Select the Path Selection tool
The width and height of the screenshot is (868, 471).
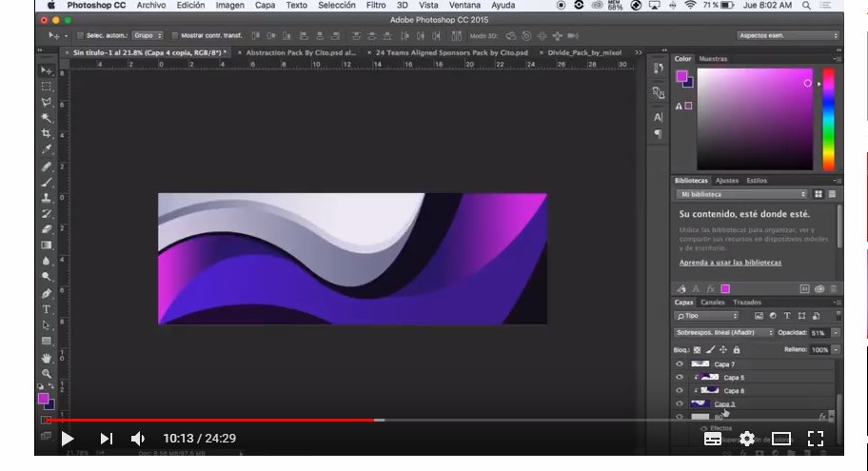pyautogui.click(x=47, y=324)
